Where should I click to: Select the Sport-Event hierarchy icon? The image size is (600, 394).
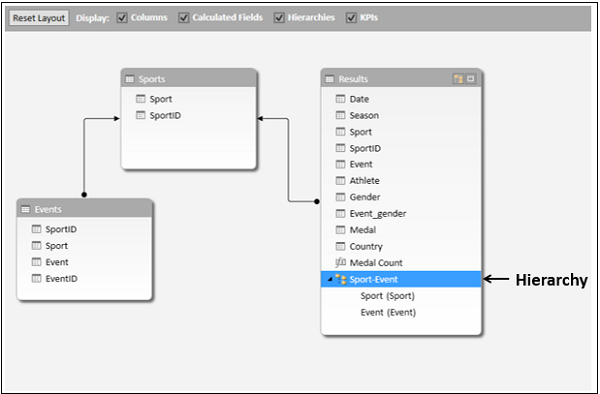341,279
